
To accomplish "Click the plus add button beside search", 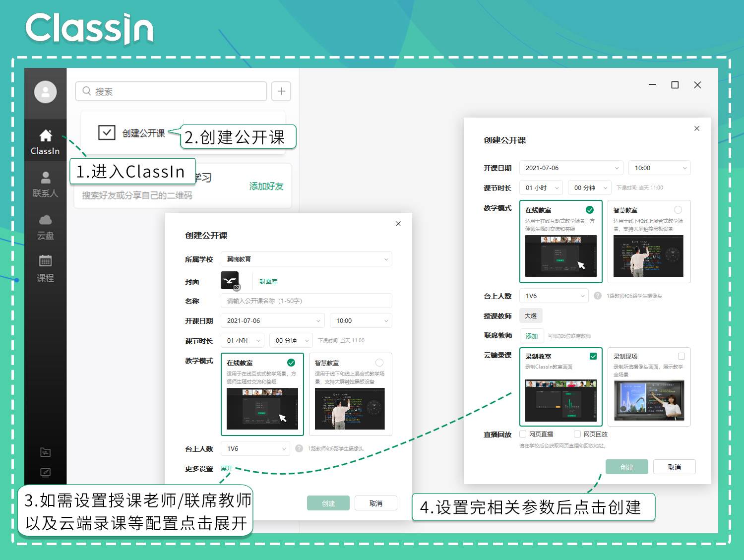I will click(x=281, y=91).
